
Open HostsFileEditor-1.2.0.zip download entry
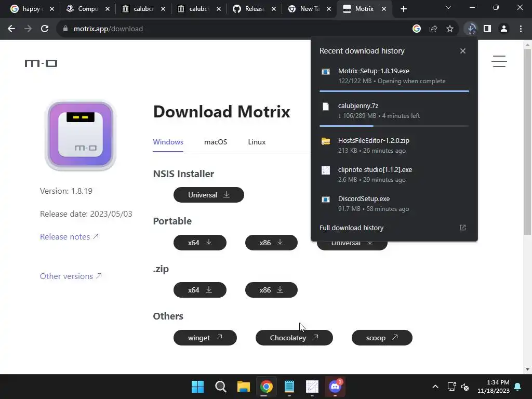(394, 145)
